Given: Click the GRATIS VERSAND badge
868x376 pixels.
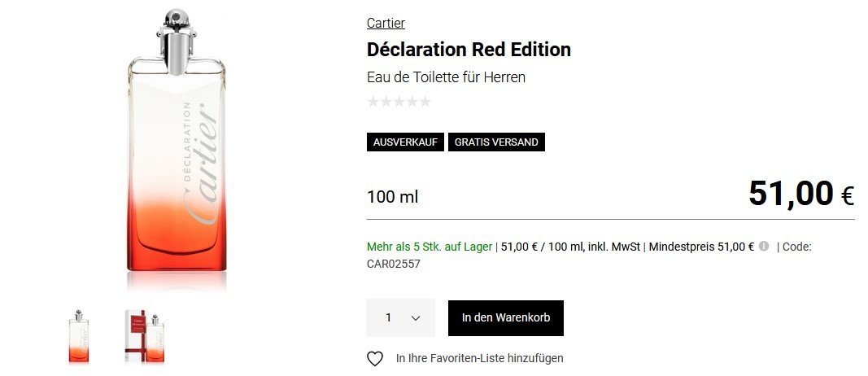Looking at the screenshot, I should click(x=496, y=142).
